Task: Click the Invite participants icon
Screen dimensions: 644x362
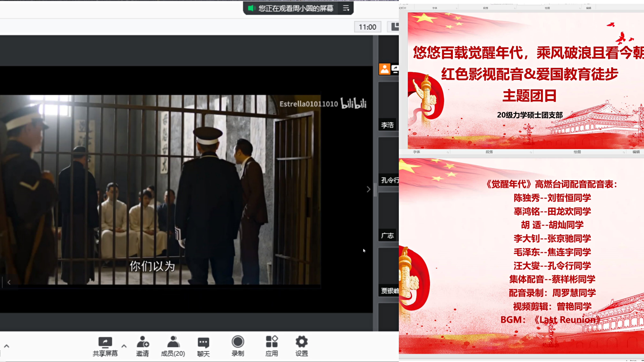Action: [x=142, y=346]
